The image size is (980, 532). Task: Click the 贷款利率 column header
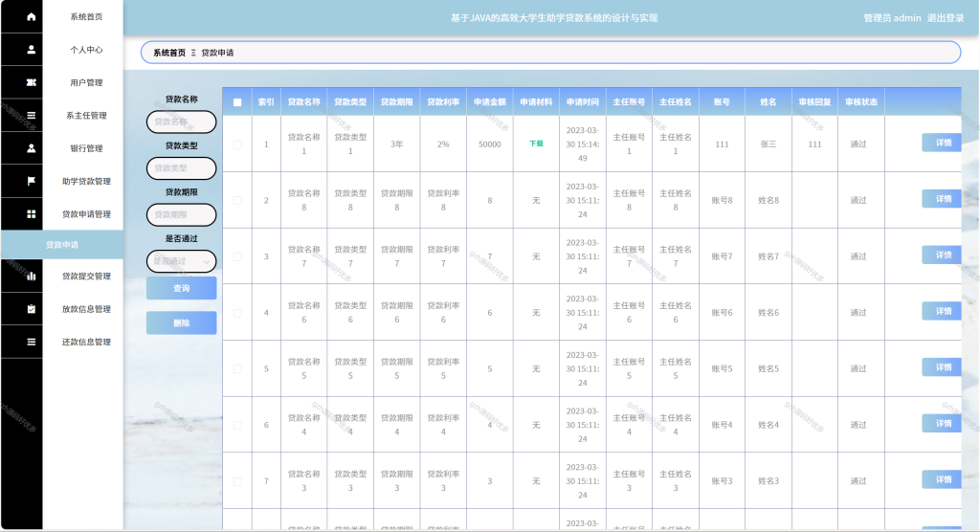tap(443, 101)
